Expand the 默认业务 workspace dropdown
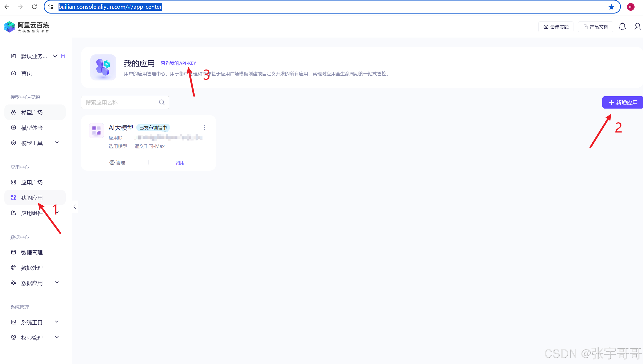This screenshot has height=364, width=643. 55,56
